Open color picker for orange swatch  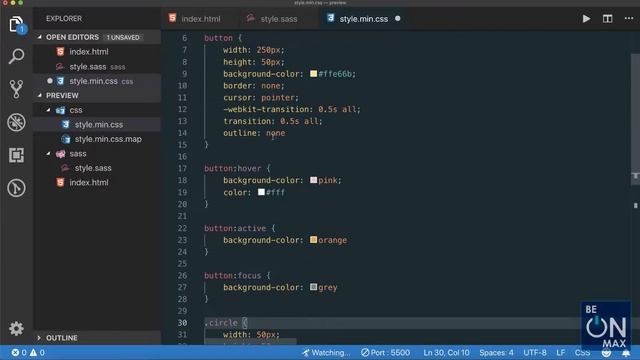(313, 240)
